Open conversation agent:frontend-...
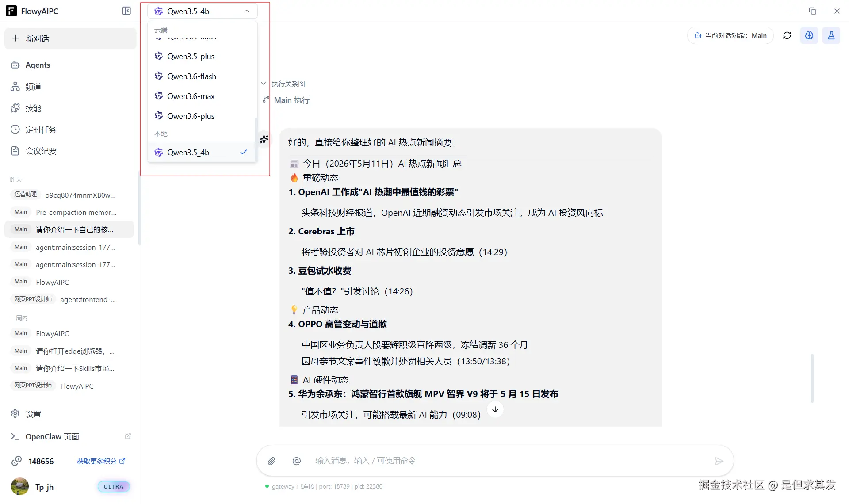The width and height of the screenshot is (849, 504). [x=69, y=299]
